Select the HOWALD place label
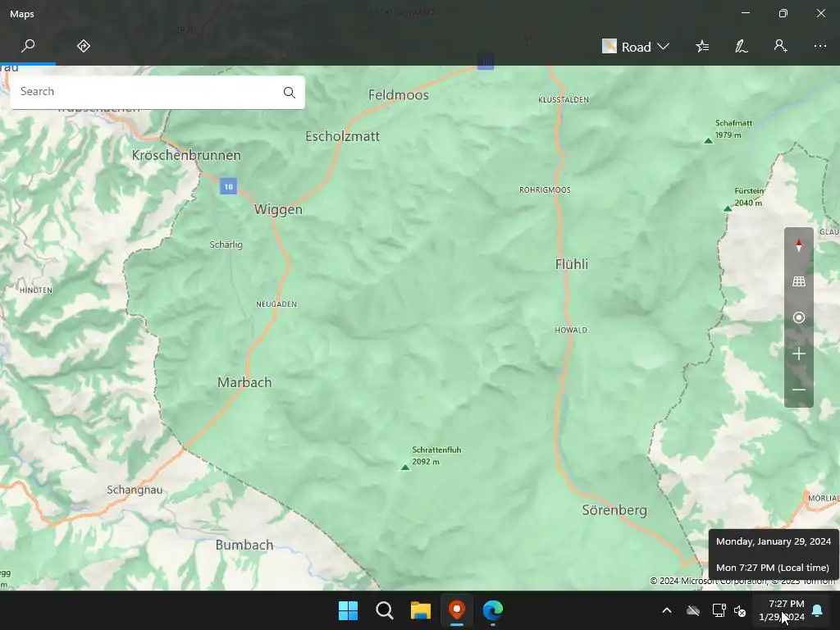The height and width of the screenshot is (630, 840). (571, 330)
